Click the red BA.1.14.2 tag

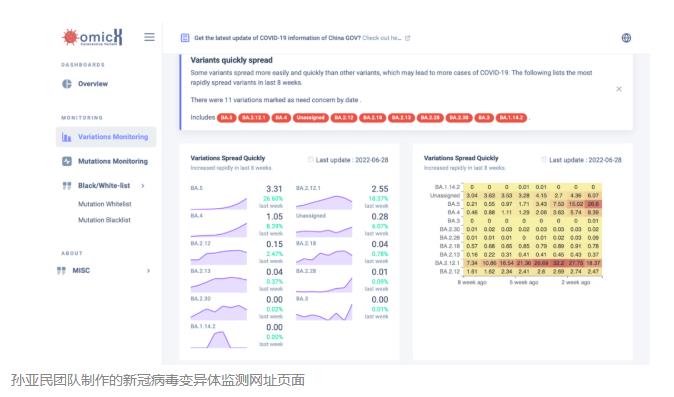point(512,118)
